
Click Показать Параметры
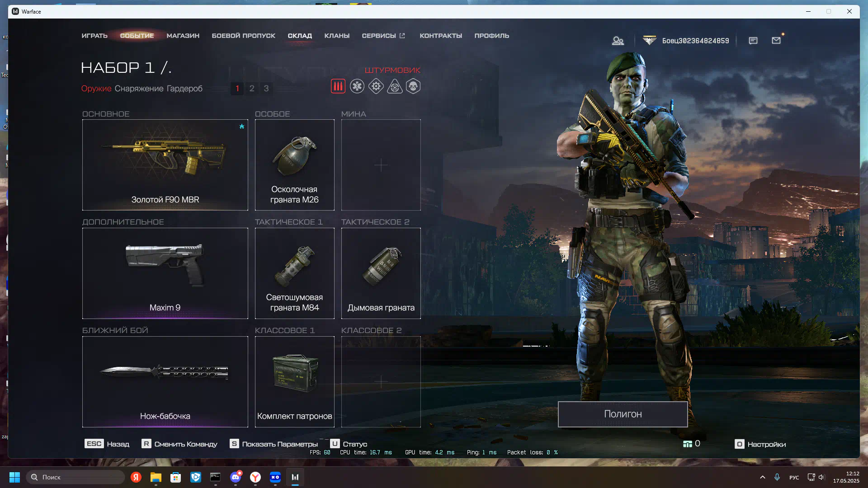(280, 444)
